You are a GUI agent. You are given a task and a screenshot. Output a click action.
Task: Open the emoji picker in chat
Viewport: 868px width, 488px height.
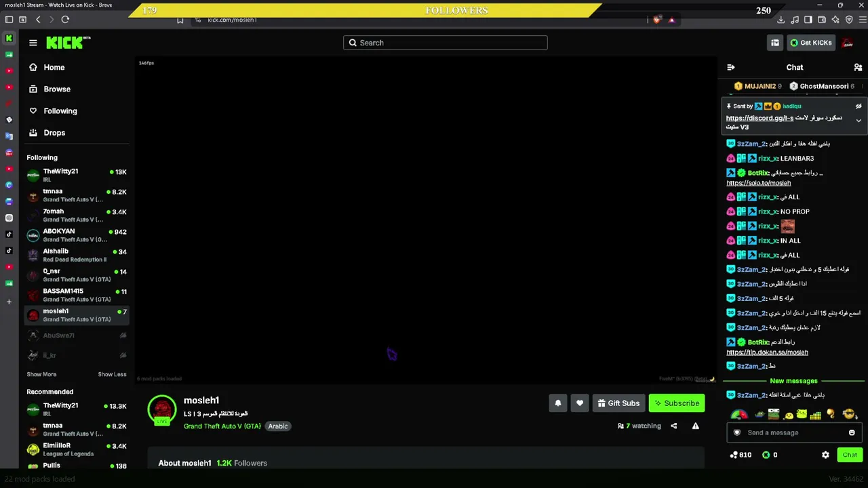click(852, 432)
